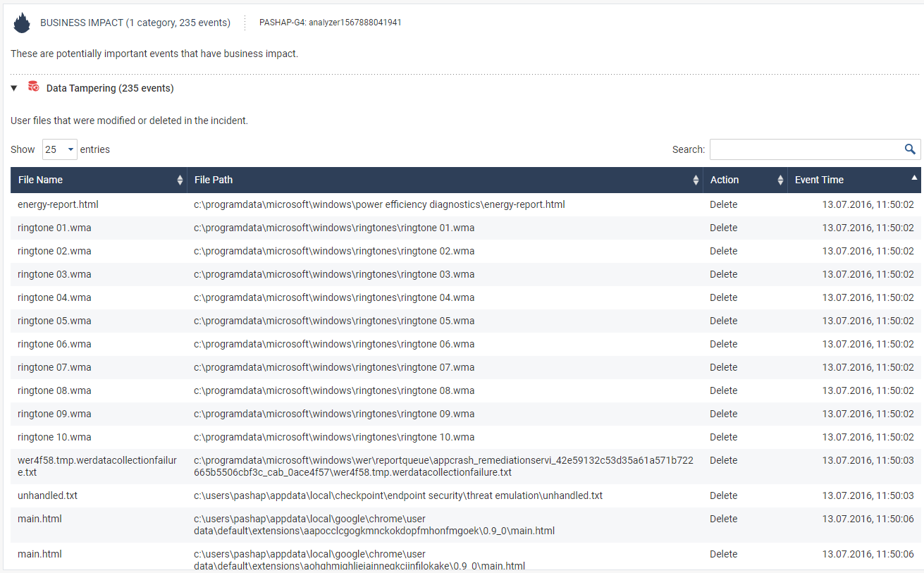924x573 pixels.
Task: Click event time of wer4f58.tmp row
Action: pyautogui.click(x=868, y=460)
